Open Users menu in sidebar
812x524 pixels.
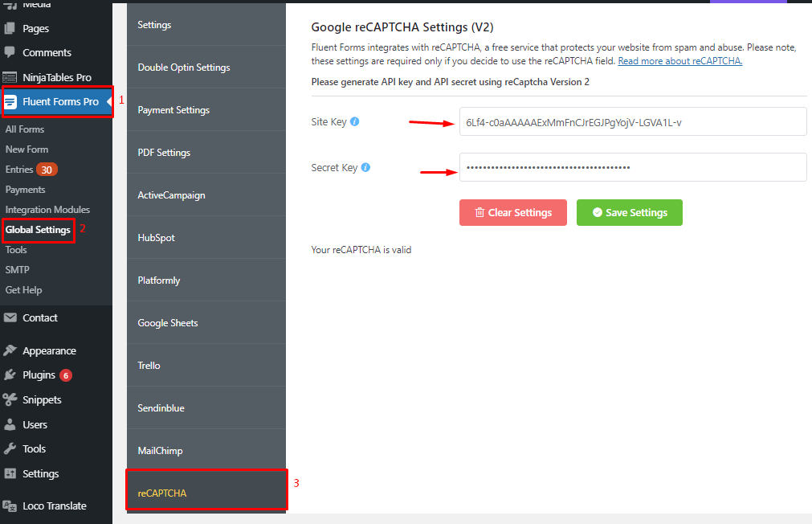[x=35, y=424]
